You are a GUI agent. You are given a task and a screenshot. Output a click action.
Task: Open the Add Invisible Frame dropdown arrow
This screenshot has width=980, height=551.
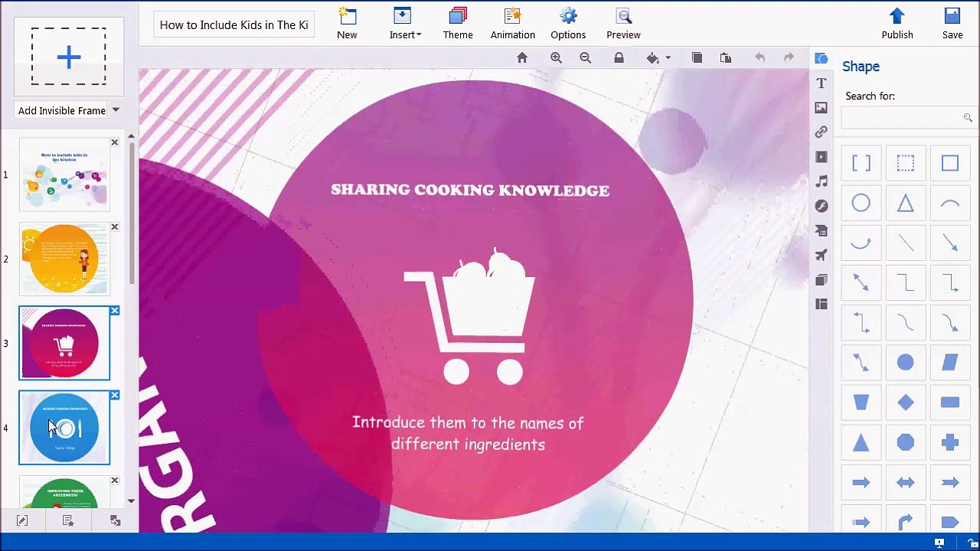pyautogui.click(x=116, y=110)
